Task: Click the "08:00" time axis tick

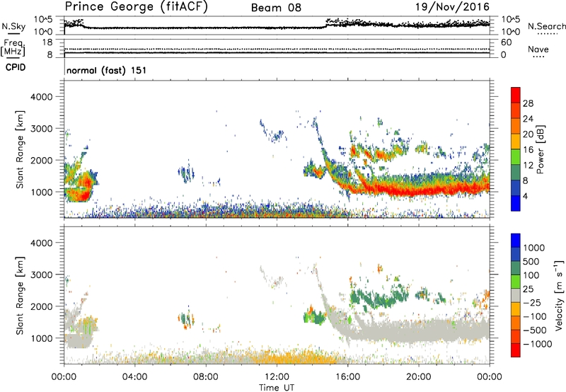Action: (205, 376)
